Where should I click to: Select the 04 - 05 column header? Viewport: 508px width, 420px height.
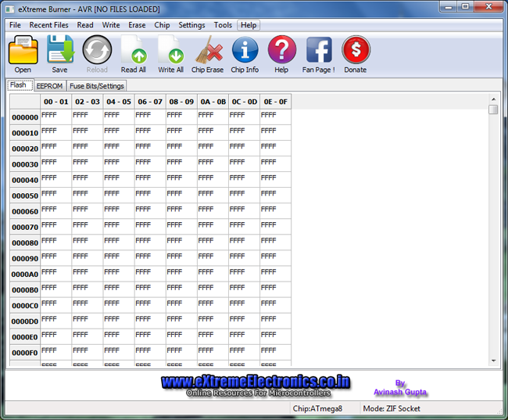(x=119, y=102)
